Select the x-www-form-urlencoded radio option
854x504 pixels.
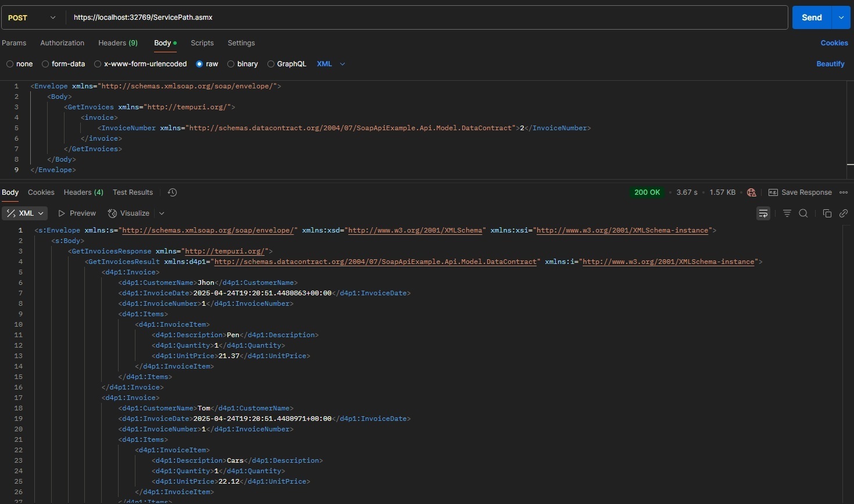point(98,64)
